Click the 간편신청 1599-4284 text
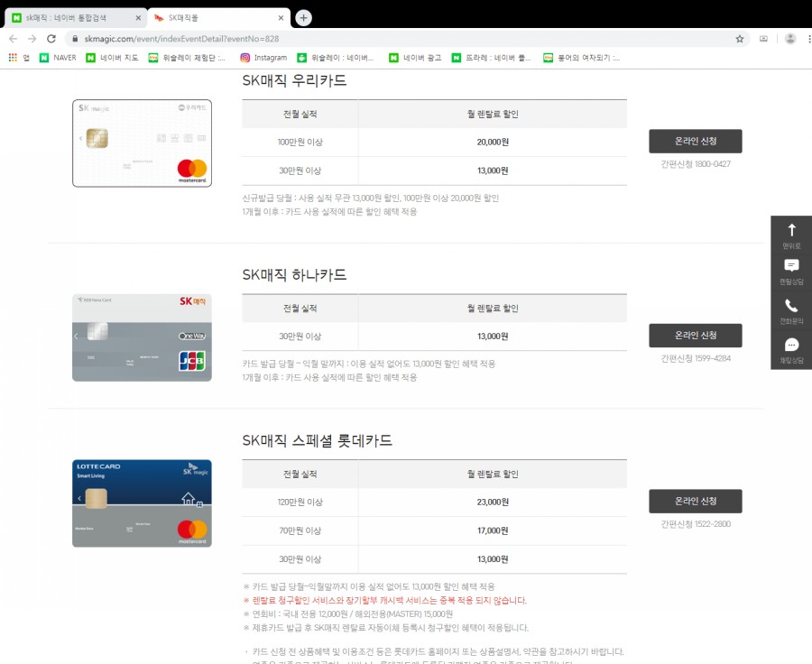812x664 pixels. click(696, 358)
